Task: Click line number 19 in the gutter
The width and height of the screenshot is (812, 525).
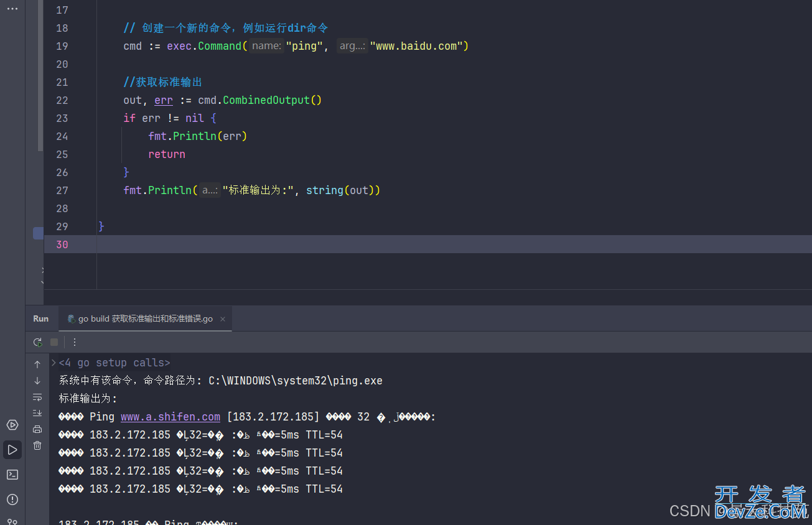Action: tap(62, 46)
